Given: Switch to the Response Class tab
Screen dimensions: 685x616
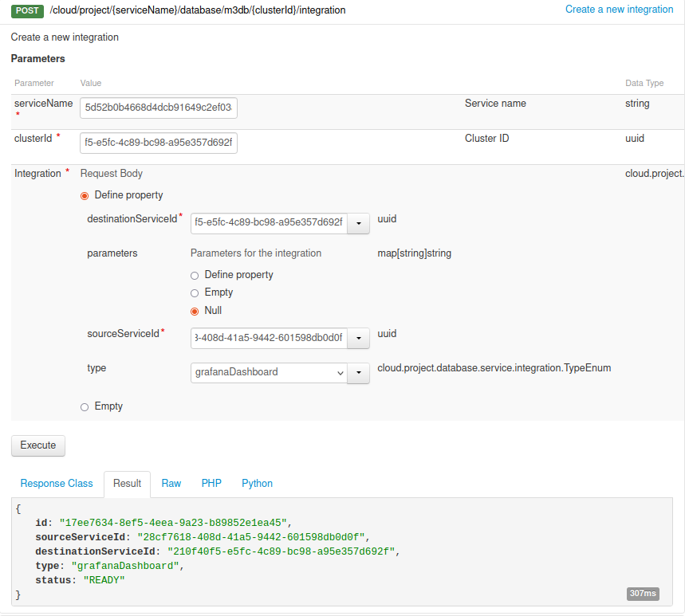Looking at the screenshot, I should point(56,484).
